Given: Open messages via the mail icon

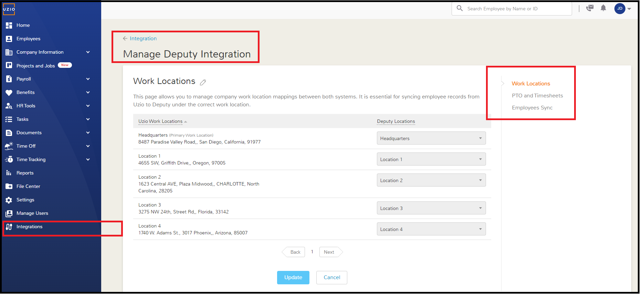Looking at the screenshot, I should [x=590, y=8].
